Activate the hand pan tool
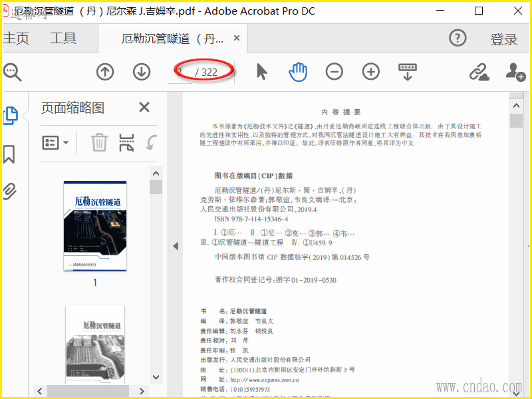Screen dimensions: 532x399 [298, 72]
